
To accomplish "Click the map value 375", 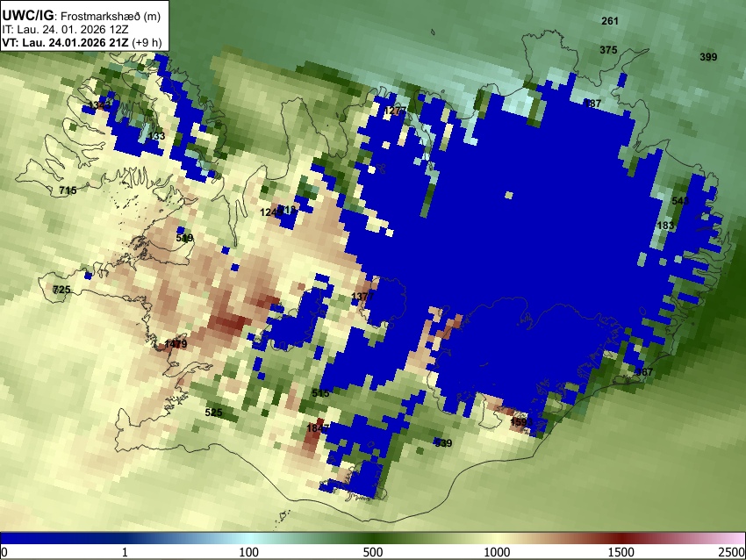I will [x=608, y=50].
